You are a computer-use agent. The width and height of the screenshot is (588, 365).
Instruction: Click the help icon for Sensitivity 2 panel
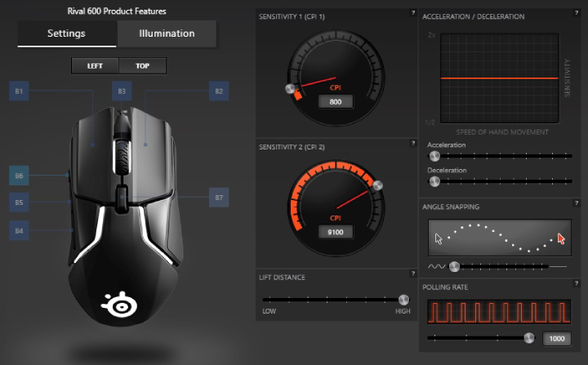[412, 145]
